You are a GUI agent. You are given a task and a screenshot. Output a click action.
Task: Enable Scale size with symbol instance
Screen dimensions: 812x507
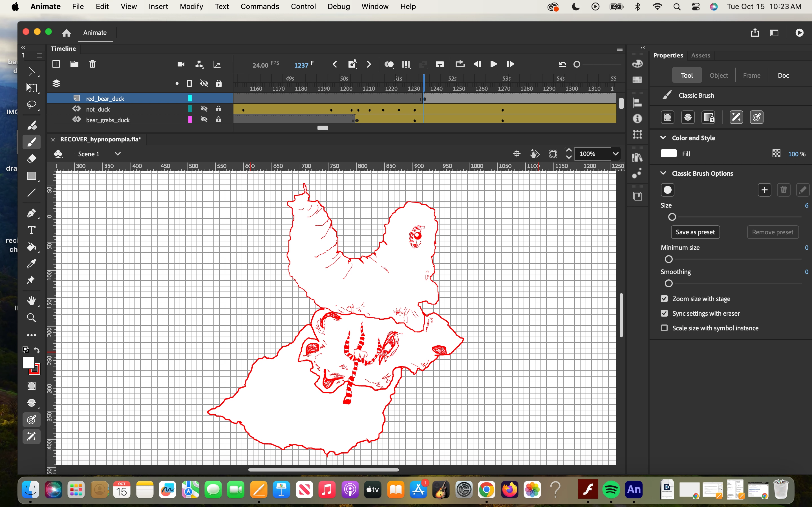(664, 328)
